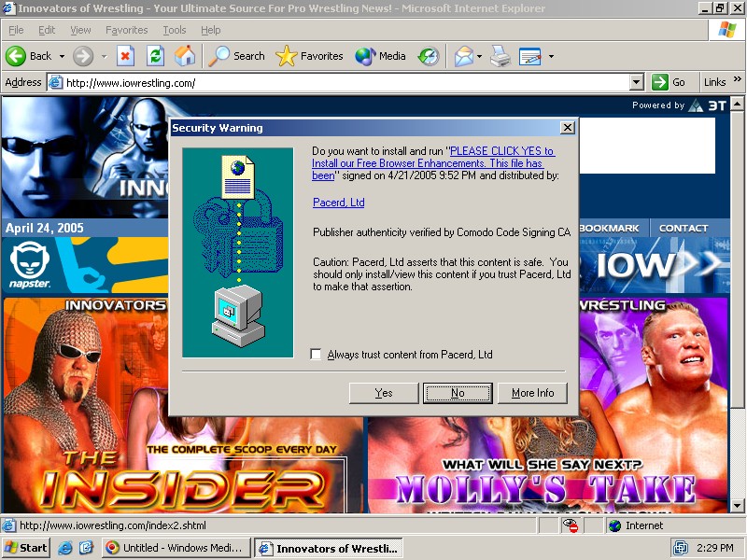Switch to Untitled - Windows Media taskbar window
Image resolution: width=747 pixels, height=560 pixels.
[x=177, y=548]
